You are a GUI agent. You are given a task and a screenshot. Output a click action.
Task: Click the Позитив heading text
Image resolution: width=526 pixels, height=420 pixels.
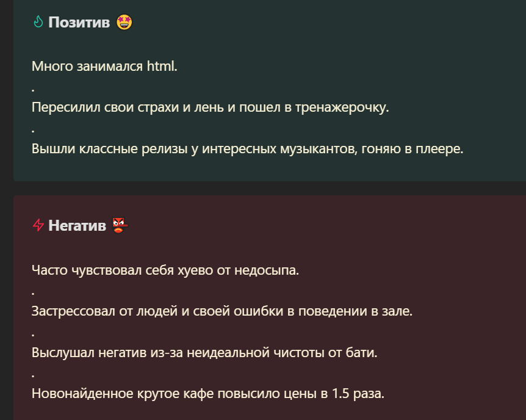click(x=79, y=22)
